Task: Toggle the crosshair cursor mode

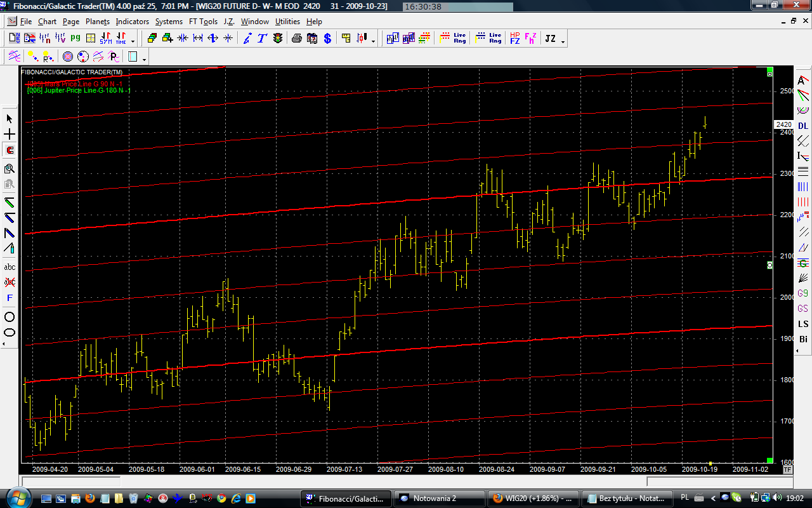Action: [10, 135]
